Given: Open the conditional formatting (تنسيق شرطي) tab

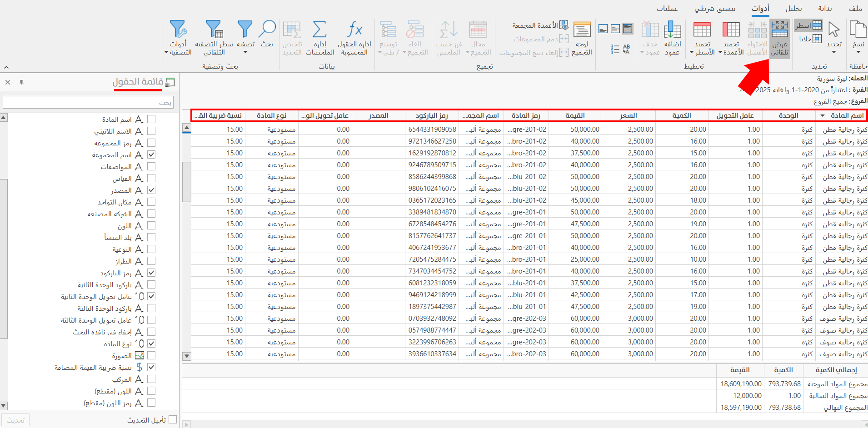Looking at the screenshot, I should tap(715, 9).
